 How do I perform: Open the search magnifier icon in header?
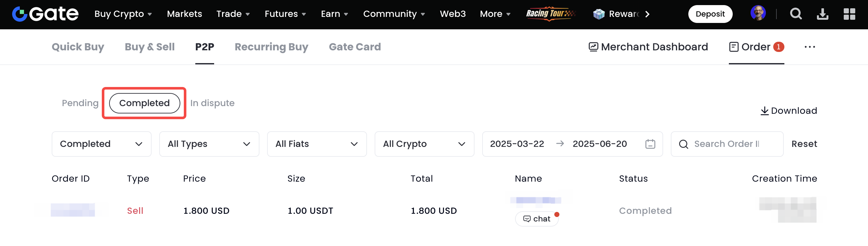coord(796,14)
